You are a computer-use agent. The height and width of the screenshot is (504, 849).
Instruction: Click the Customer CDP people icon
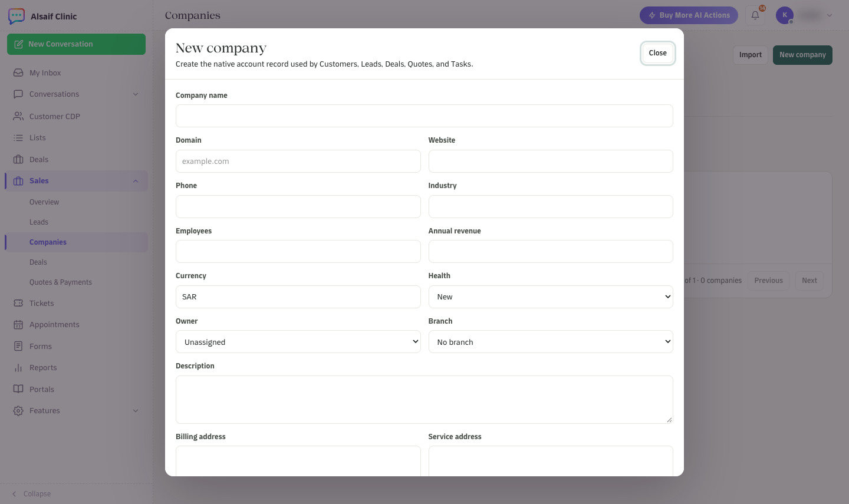click(x=18, y=116)
